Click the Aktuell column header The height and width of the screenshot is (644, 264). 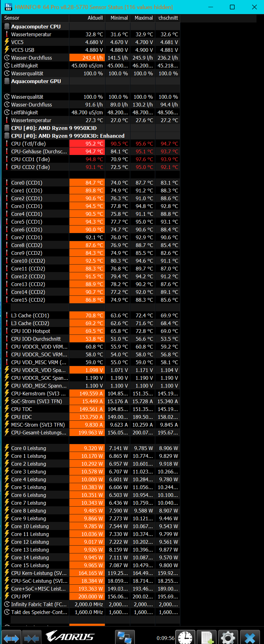coord(87,18)
